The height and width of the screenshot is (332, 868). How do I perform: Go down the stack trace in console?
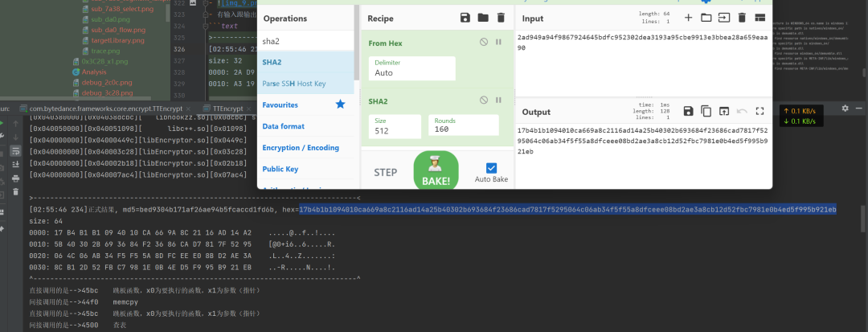15,137
